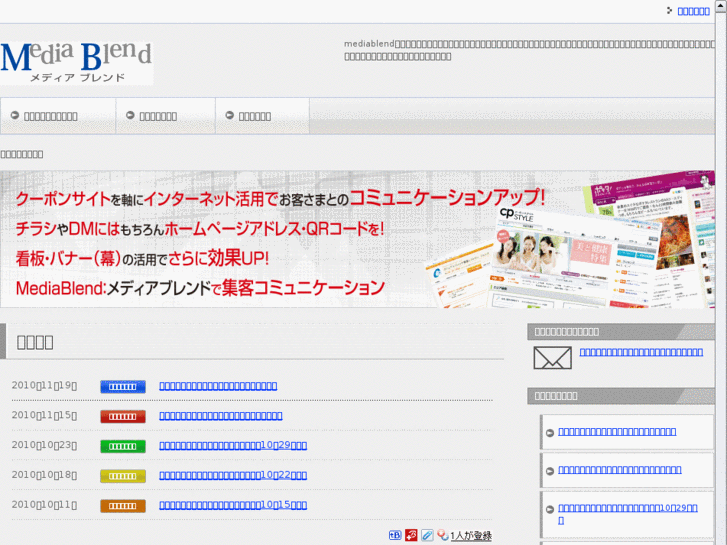Click the round red-and-blue bookmark icon
Screen dimensions: 727x545
[443, 535]
